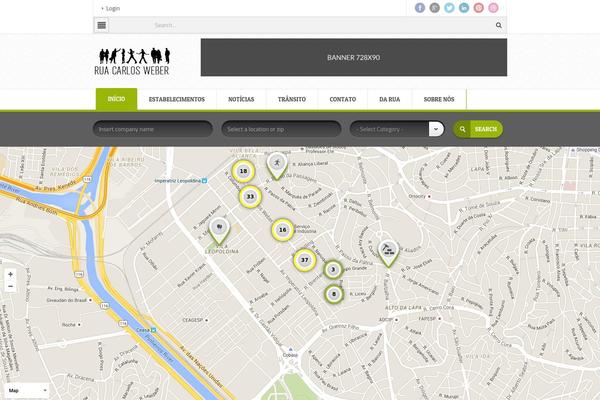Open map cluster marker 18
The height and width of the screenshot is (400, 600).
coord(243,171)
